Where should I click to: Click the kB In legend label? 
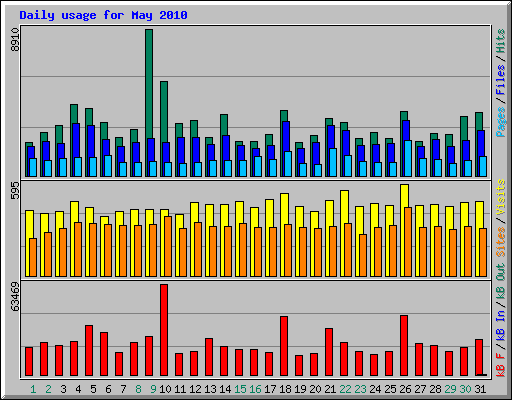[501, 325]
